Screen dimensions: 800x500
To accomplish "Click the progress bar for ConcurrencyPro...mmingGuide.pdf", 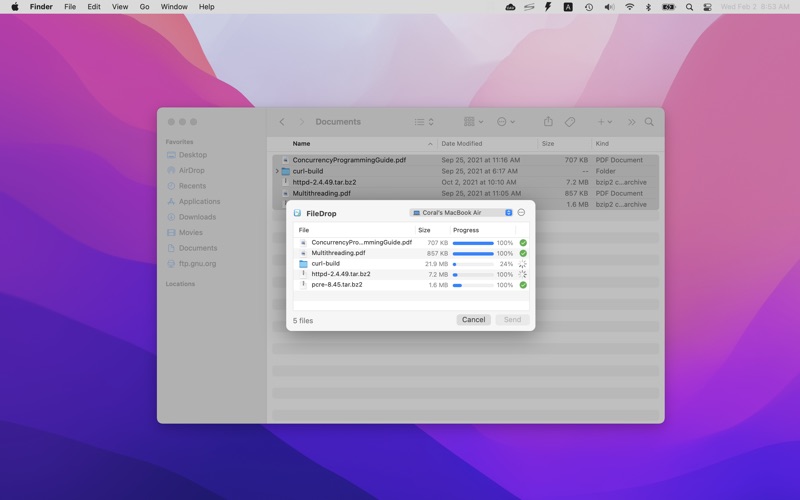I will (473, 243).
